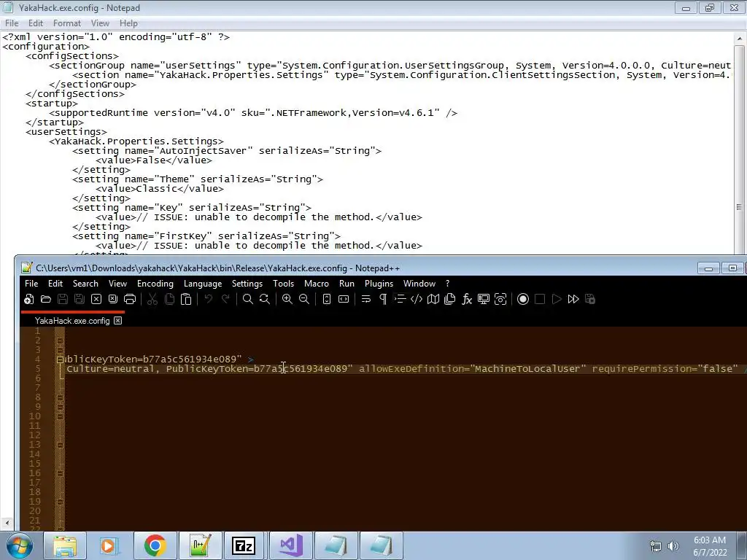This screenshot has width=747, height=560.
Task: Open the Document Map icon
Action: 433,299
